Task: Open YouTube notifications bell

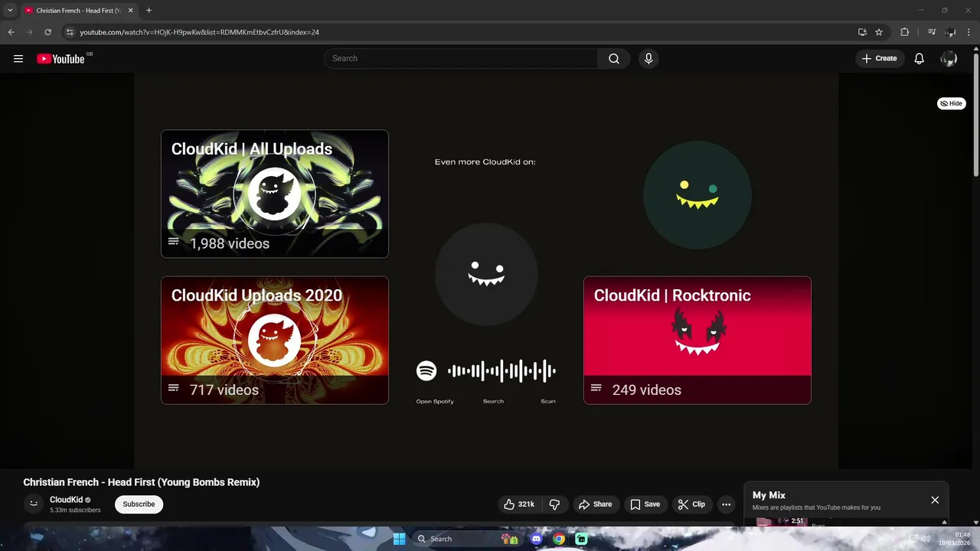Action: tap(920, 58)
